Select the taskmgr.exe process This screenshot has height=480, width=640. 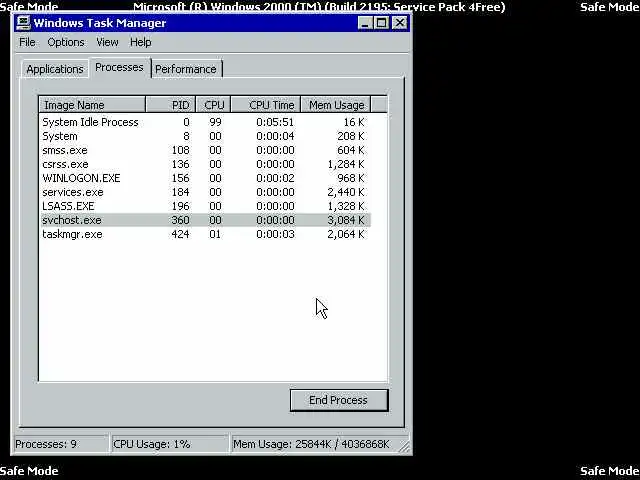coord(72,234)
